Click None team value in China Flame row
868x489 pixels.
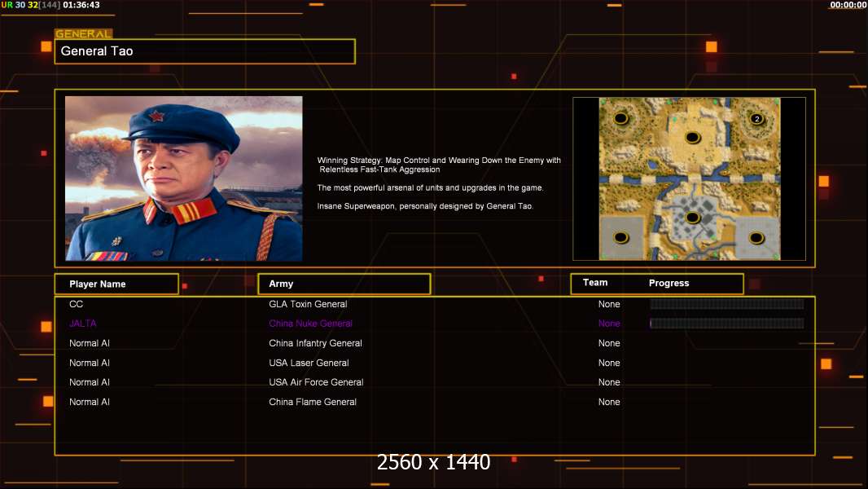click(609, 402)
